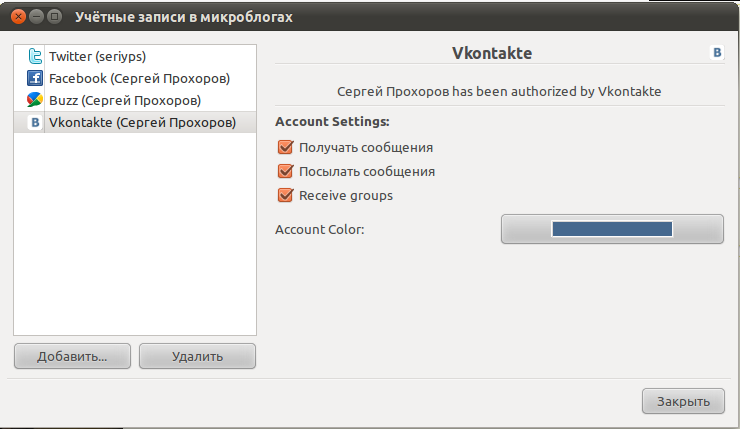740x429 pixels.
Task: Click the colorful Google Buzz icon
Action: click(35, 100)
